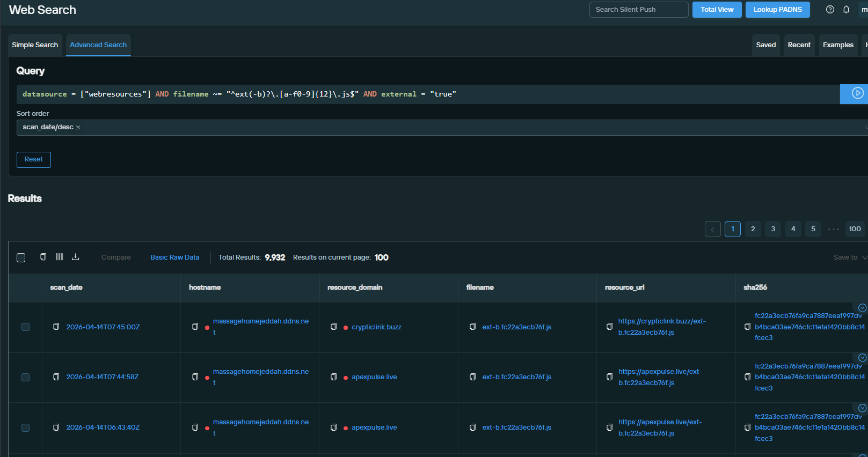This screenshot has height=457, width=868.
Task: Click into the query editor text
Action: click(x=428, y=94)
